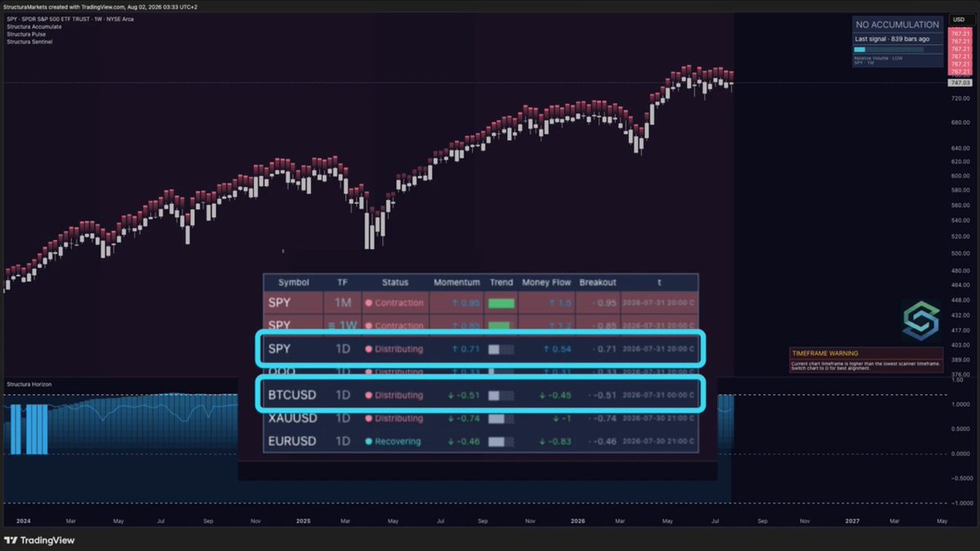Click the Relative Volume progress bar
The width and height of the screenshot is (980, 551).
[x=889, y=50]
